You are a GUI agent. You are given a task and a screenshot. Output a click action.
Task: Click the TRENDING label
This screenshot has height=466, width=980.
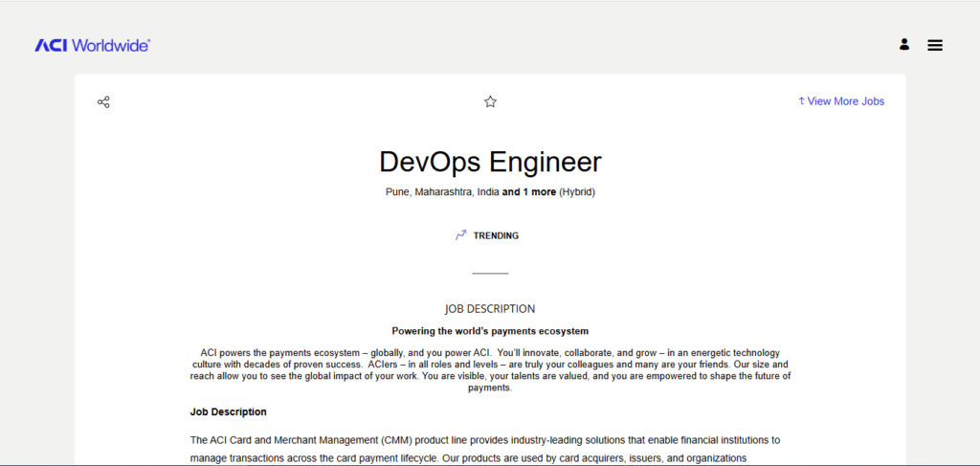point(496,236)
